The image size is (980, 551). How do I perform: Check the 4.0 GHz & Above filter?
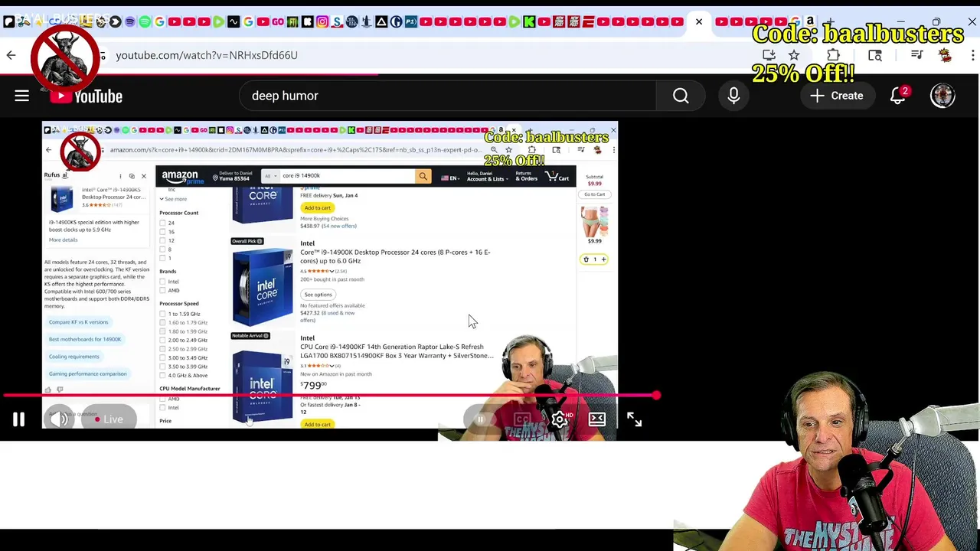(x=162, y=375)
